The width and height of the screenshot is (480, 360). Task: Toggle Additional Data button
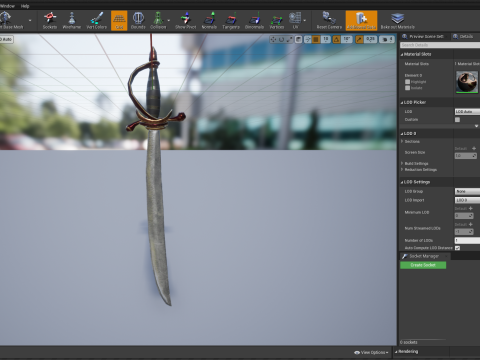coord(361,21)
